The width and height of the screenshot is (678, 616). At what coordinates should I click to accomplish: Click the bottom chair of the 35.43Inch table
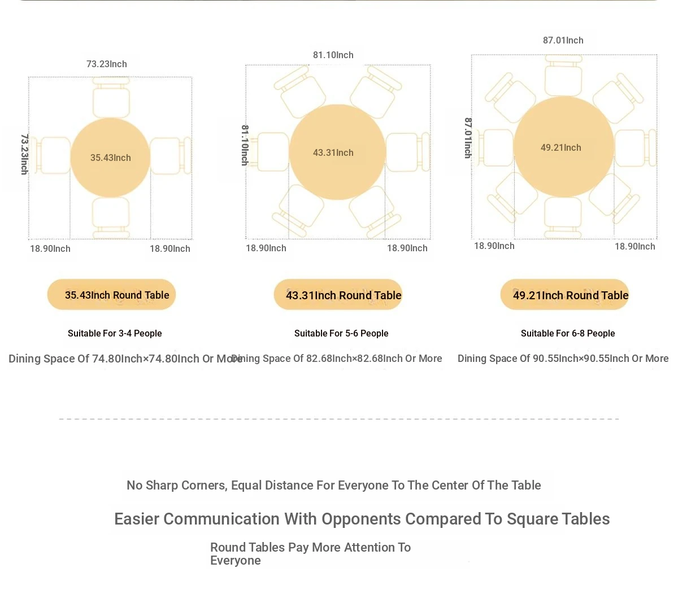pyautogui.click(x=111, y=218)
